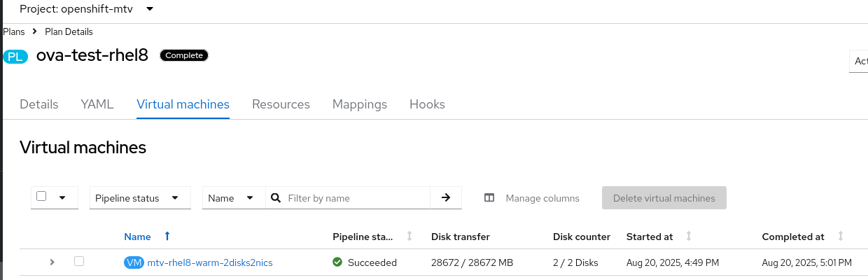Click the Filter by name field
The height and width of the screenshot is (280, 868).
tap(357, 198)
